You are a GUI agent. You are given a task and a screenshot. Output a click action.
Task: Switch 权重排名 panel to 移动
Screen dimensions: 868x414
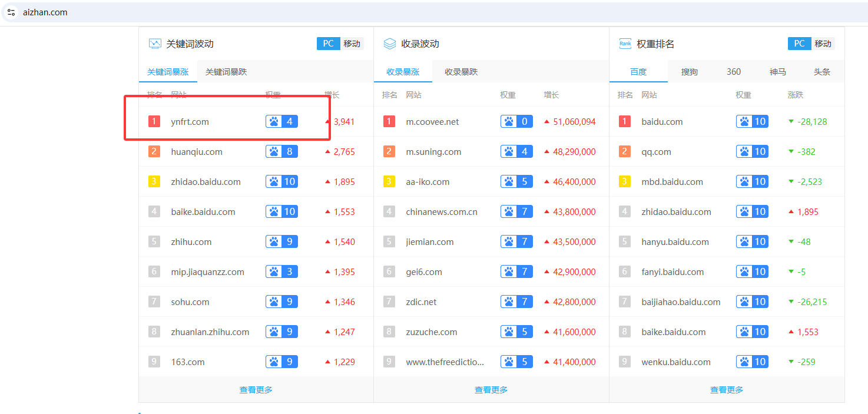(x=823, y=44)
